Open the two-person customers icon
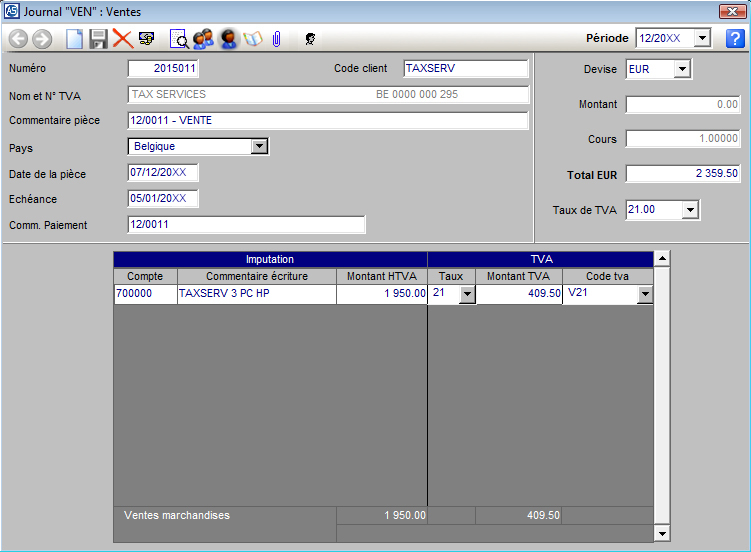The width and height of the screenshot is (751, 552). click(x=204, y=39)
